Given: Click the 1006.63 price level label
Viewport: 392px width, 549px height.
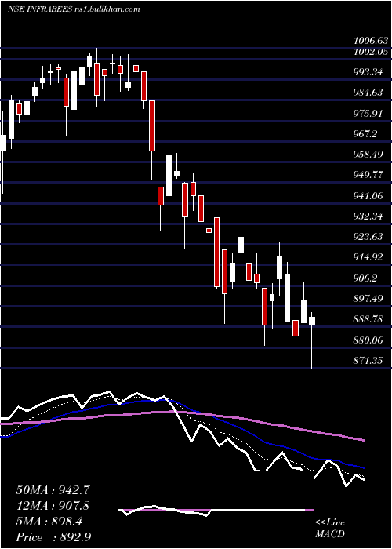Looking at the screenshot, I should click(371, 41).
